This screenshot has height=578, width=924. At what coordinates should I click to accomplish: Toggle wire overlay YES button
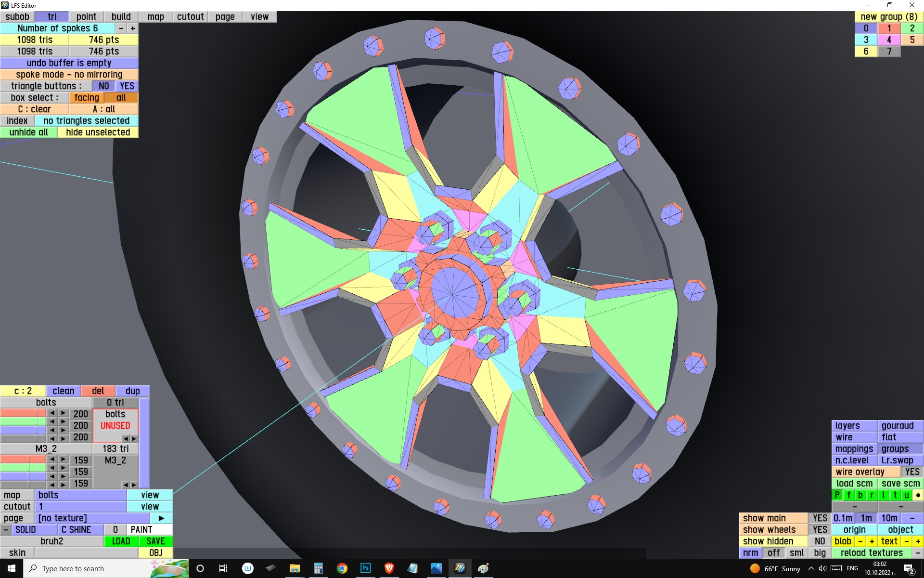point(912,472)
